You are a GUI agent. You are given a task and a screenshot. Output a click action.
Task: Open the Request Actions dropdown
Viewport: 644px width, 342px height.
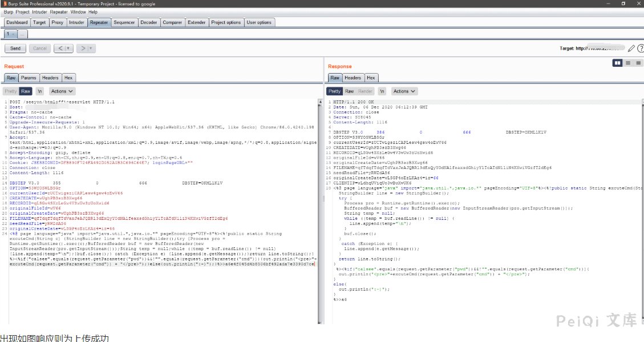coord(62,91)
